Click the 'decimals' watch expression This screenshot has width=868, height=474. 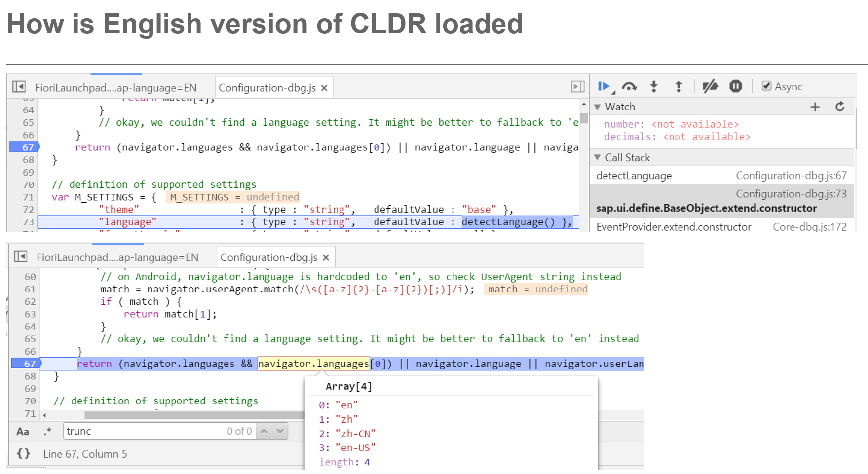[677, 137]
